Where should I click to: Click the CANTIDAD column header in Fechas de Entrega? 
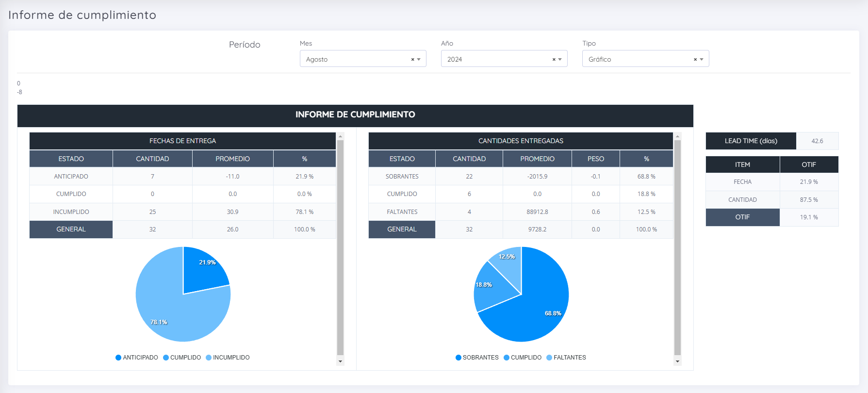pos(152,159)
